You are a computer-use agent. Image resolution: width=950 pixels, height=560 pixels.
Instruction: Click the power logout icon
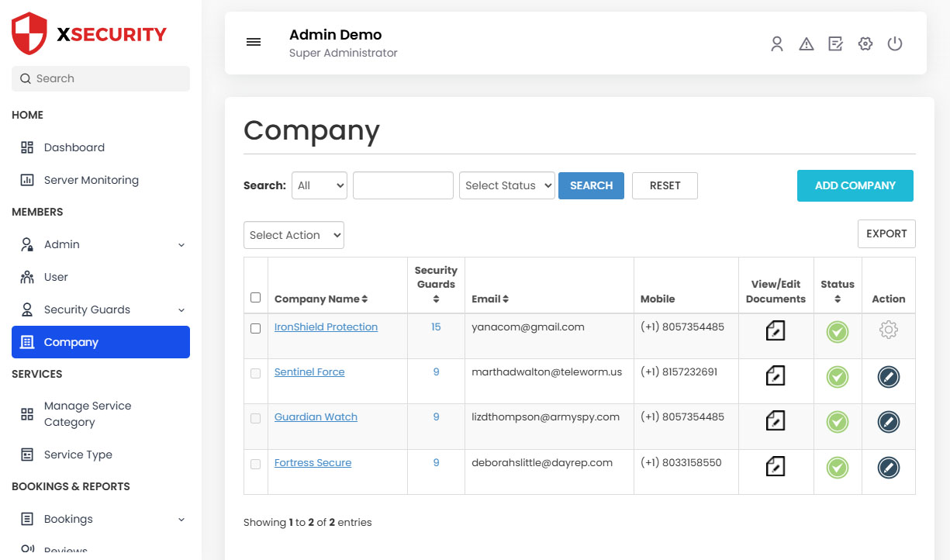(895, 44)
